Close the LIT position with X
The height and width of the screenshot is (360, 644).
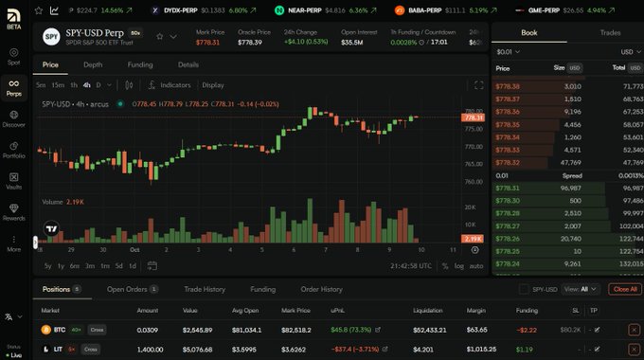click(634, 350)
